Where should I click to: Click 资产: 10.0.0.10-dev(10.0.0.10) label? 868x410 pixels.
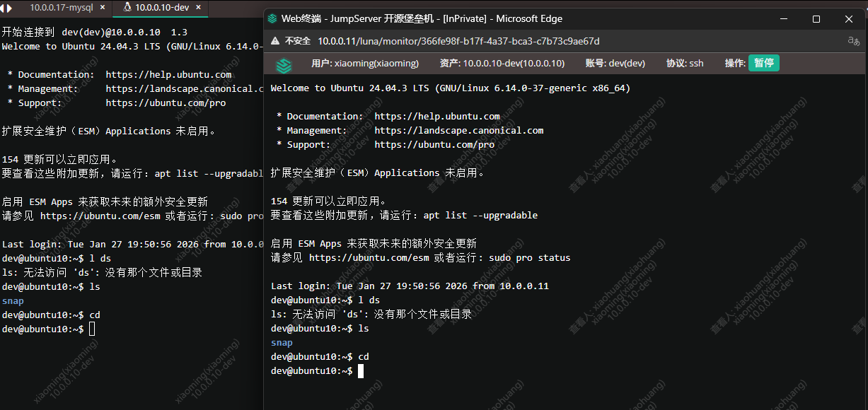click(502, 64)
